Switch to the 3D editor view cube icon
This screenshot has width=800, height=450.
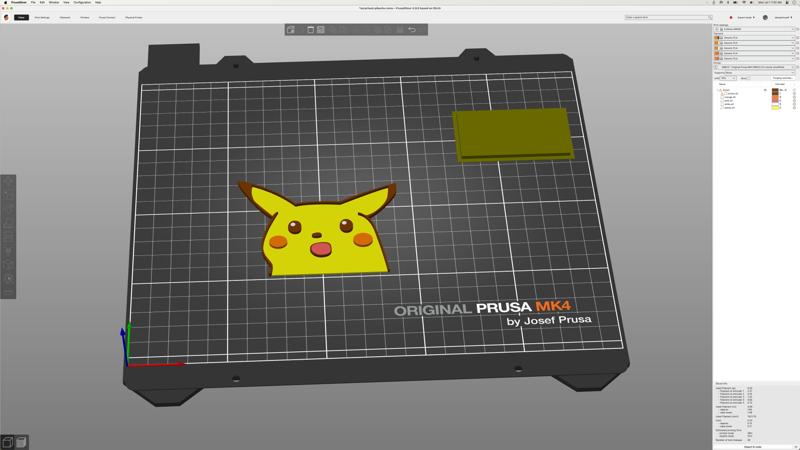tap(7, 442)
